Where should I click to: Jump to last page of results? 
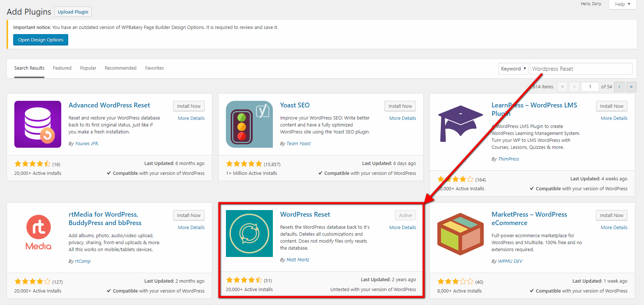[631, 87]
